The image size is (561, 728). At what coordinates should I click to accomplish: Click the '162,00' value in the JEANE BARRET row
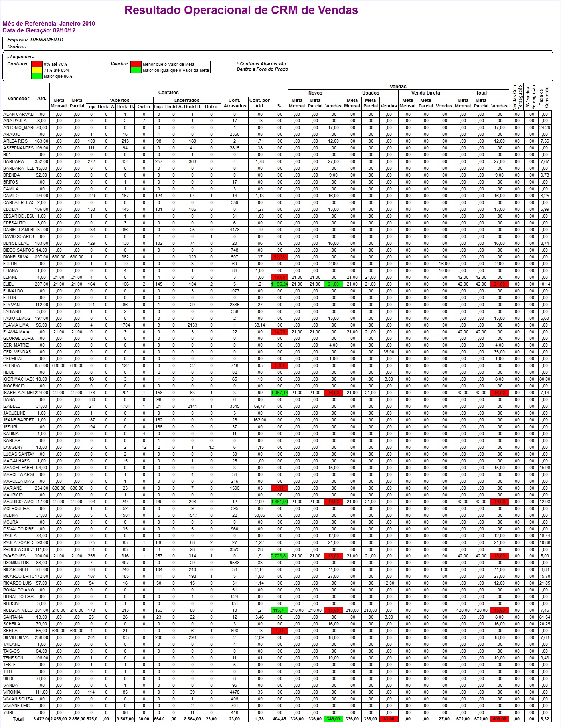(260, 420)
